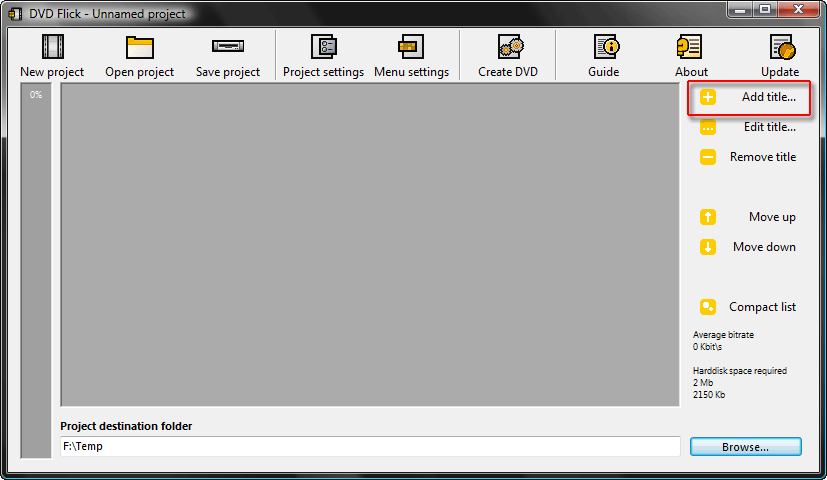Click the Compact list icon
This screenshot has width=827, height=480.
tap(708, 307)
